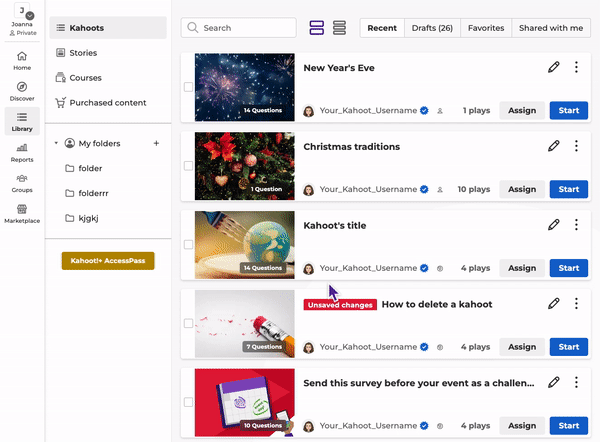Check the How to delete a kahoot box

[x=188, y=323]
